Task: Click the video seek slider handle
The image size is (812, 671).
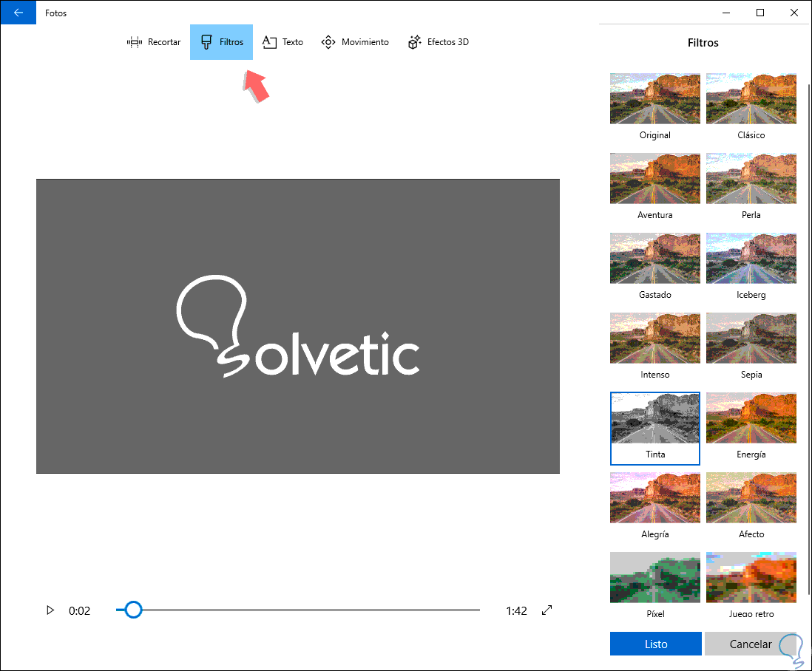Action: point(133,610)
